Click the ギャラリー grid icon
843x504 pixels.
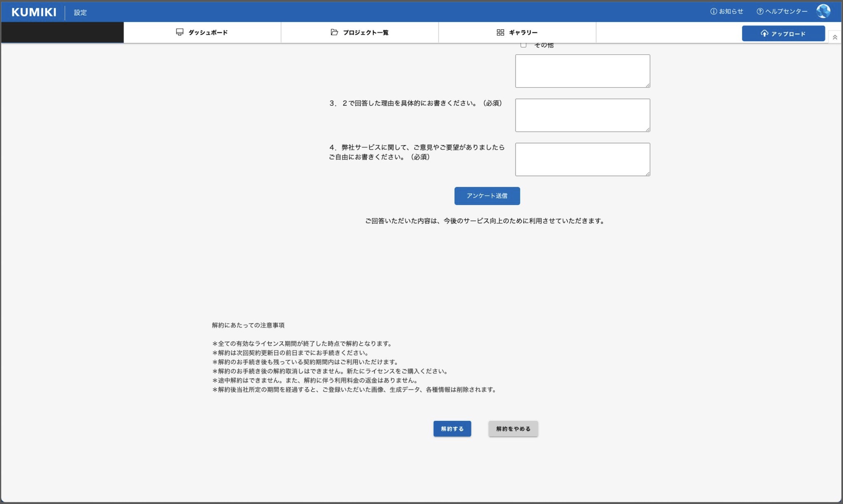click(x=500, y=32)
